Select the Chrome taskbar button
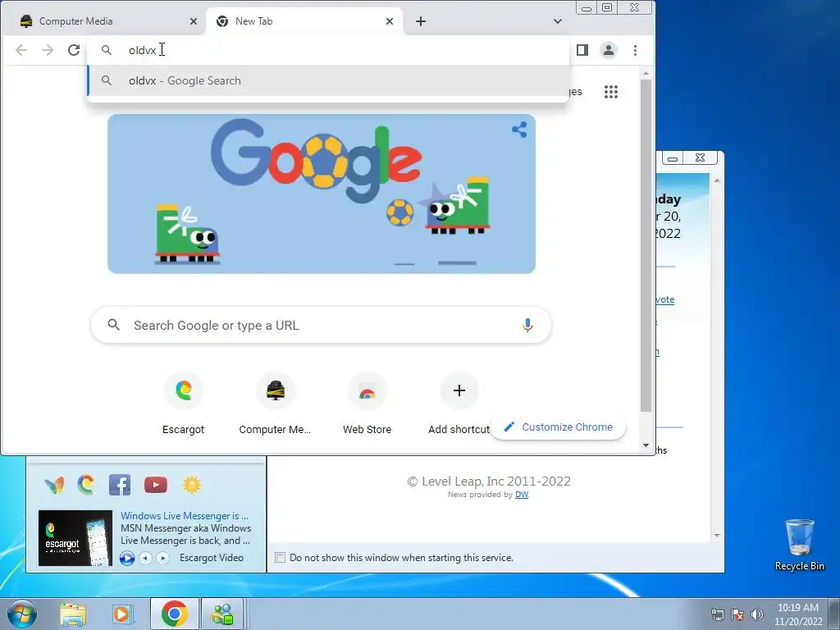This screenshot has width=840, height=630. point(174,614)
